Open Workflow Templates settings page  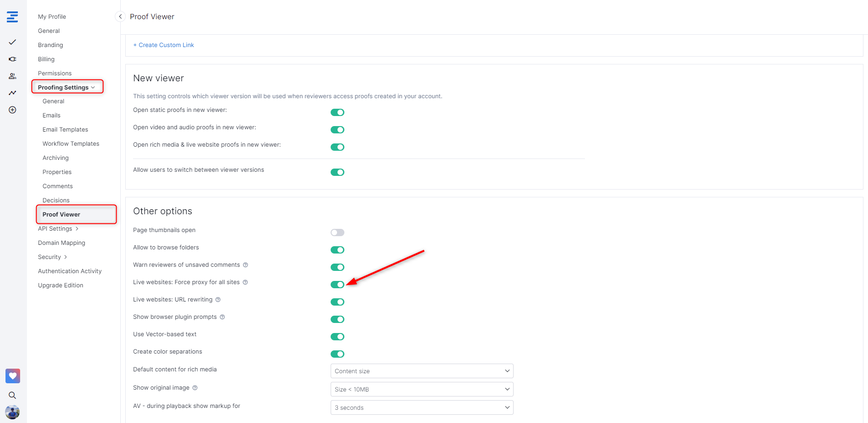(71, 143)
